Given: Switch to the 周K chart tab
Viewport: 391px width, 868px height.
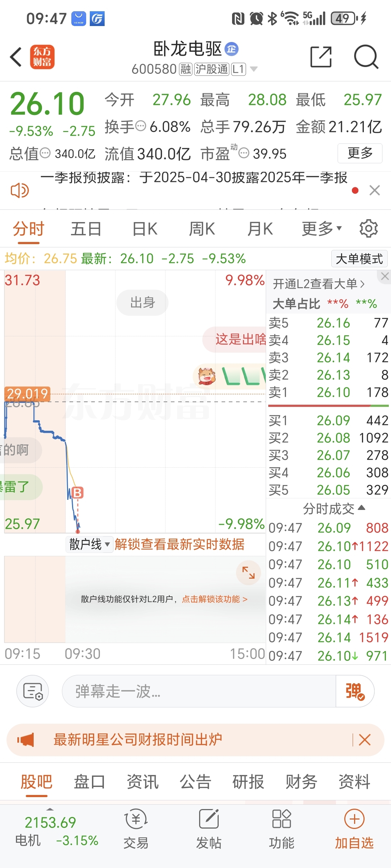Looking at the screenshot, I should (x=202, y=229).
